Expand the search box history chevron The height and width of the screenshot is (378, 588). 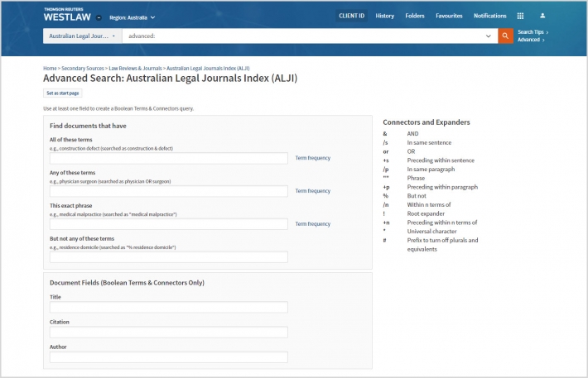[489, 36]
